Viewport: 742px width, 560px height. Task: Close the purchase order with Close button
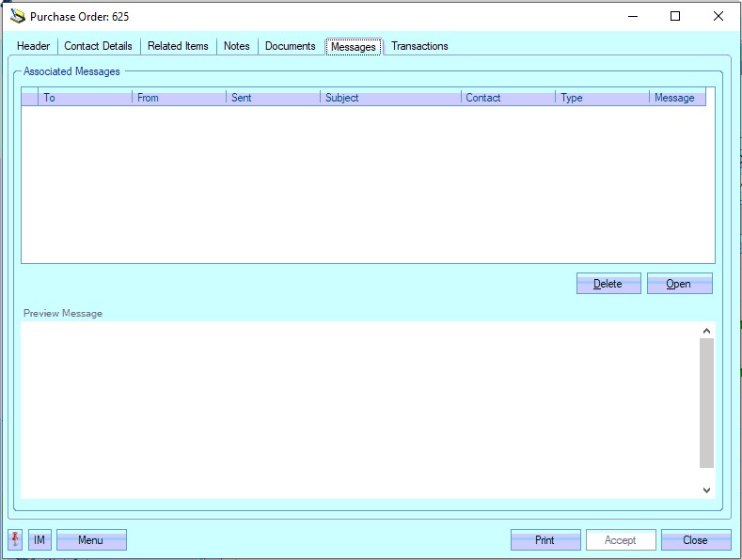pos(695,540)
